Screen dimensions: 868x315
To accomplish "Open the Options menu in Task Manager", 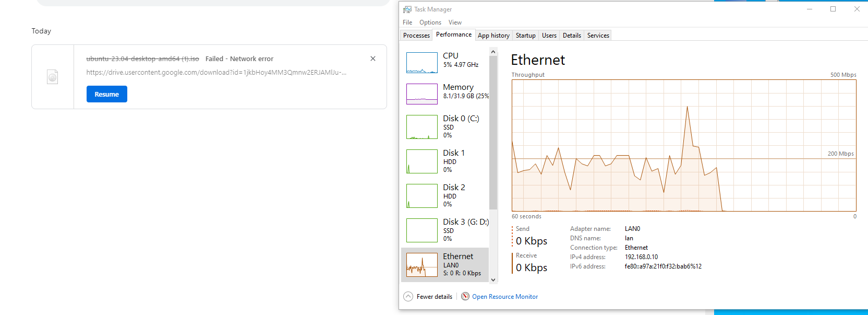I will [x=430, y=22].
